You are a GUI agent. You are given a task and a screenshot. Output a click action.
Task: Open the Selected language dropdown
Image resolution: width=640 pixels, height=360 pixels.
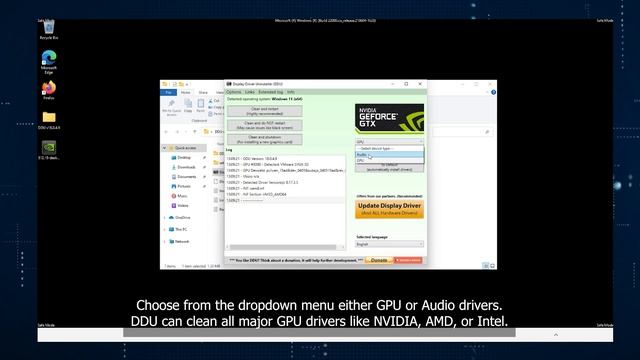click(x=389, y=244)
